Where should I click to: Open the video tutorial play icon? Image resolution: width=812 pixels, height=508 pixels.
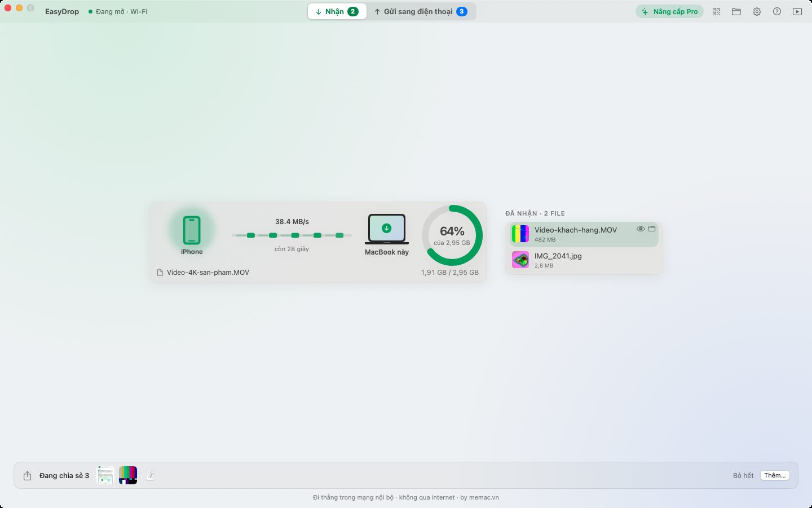[797, 11]
